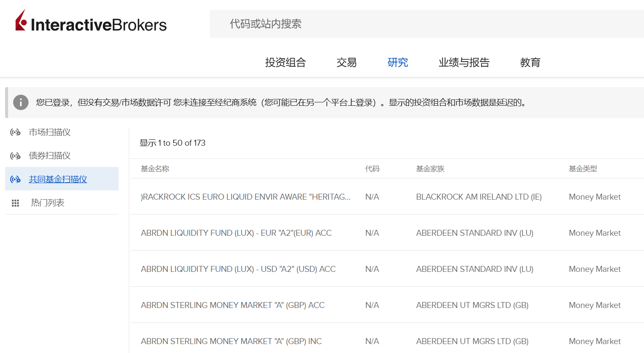This screenshot has height=353, width=644.
Task: Sort by 基金名称 column header
Action: click(x=155, y=169)
